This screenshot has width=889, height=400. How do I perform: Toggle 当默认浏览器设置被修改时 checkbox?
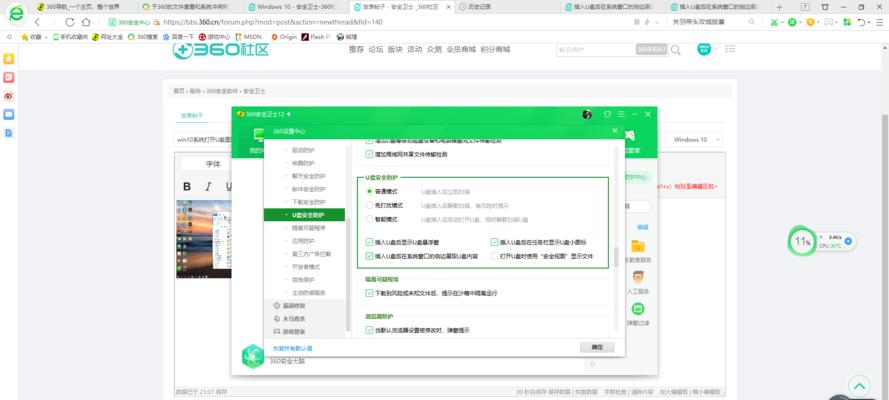[x=370, y=330]
